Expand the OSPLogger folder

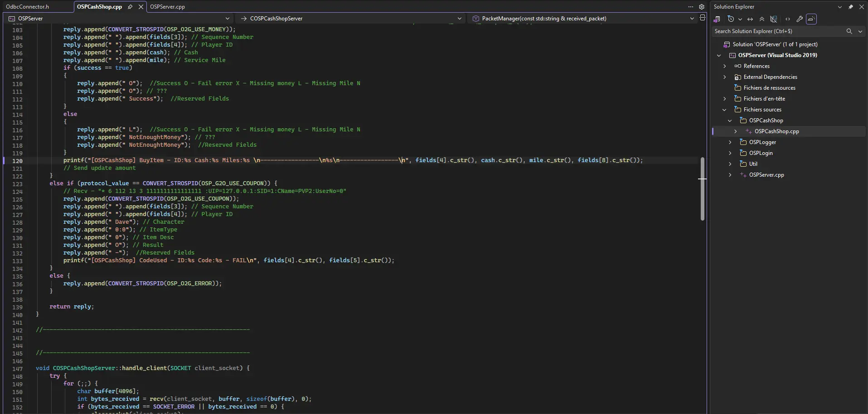pos(730,142)
